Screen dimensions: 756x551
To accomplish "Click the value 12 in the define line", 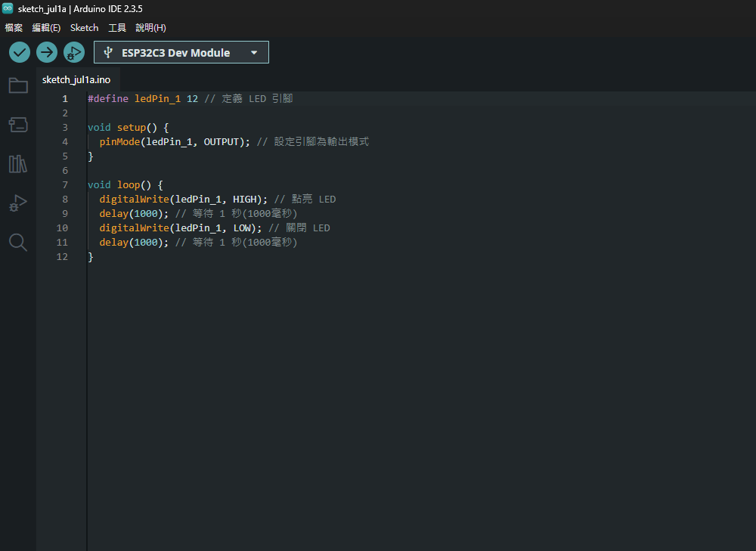I will (x=192, y=99).
